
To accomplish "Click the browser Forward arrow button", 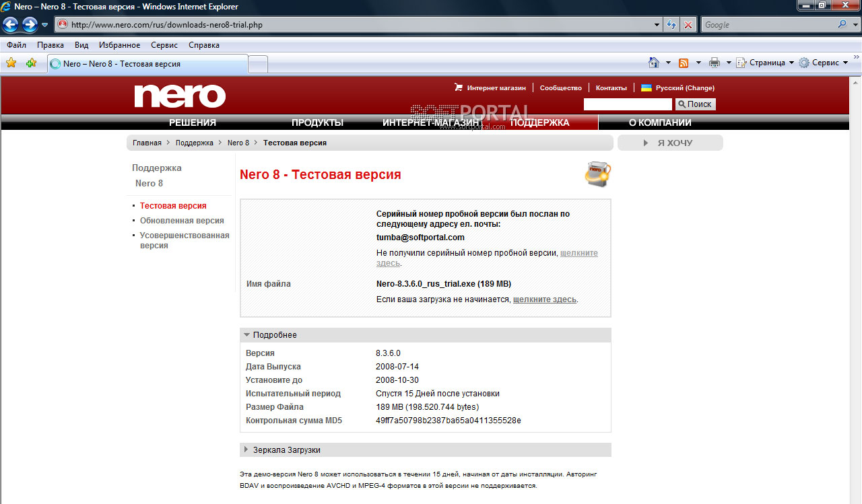I will (x=30, y=25).
